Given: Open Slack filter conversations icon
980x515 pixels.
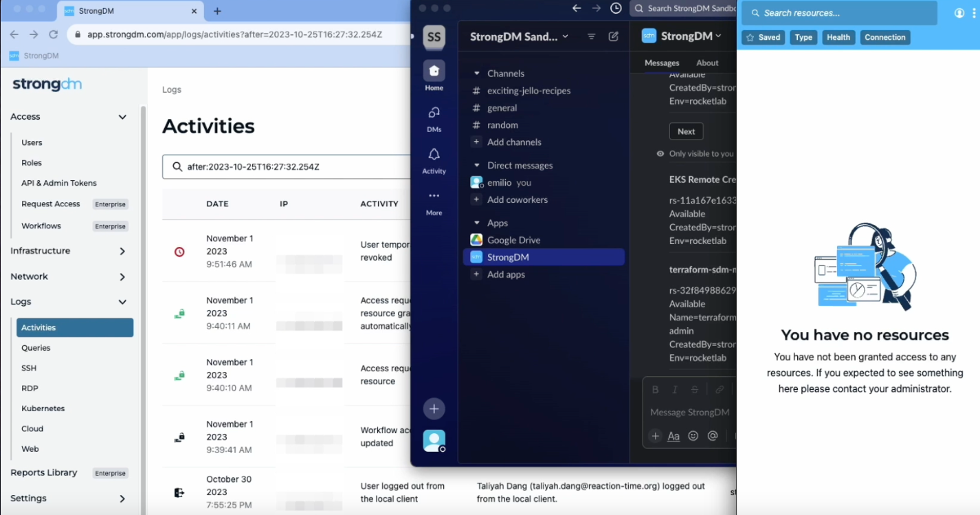Looking at the screenshot, I should pos(591,36).
